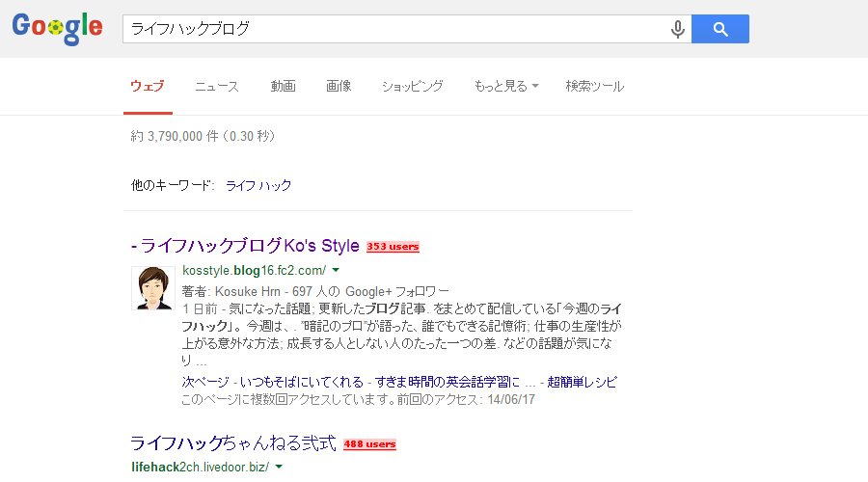Click the 約 3,790,000 件 result count text
Viewport: 868px width, 482px height.
click(175, 136)
